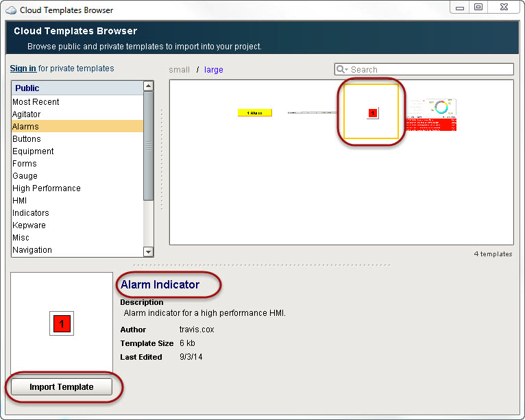Click the category list scrollbar thumb
The width and height of the screenshot is (525, 420).
point(148,145)
